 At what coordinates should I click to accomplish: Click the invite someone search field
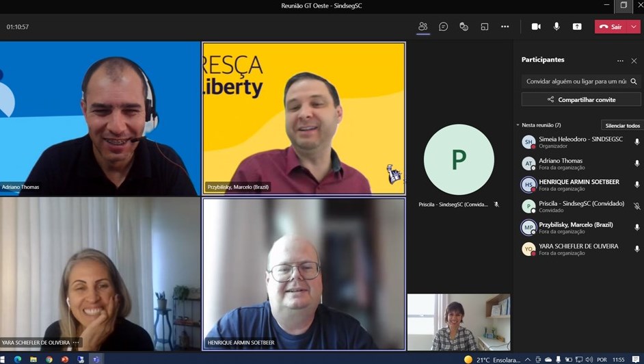[576, 81]
